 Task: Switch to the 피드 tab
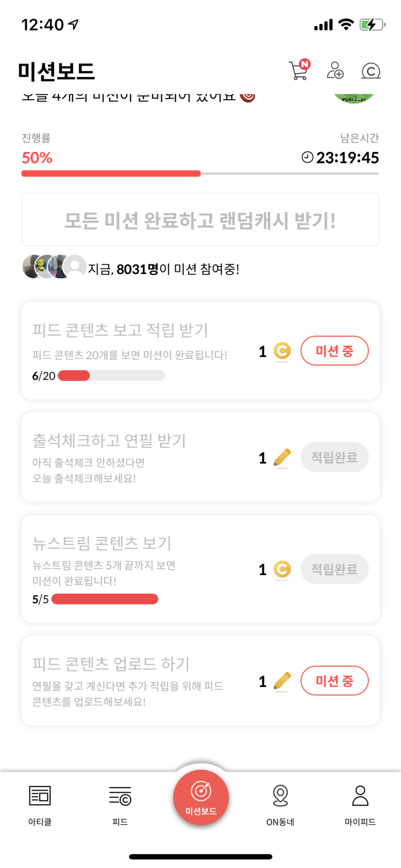point(120,804)
